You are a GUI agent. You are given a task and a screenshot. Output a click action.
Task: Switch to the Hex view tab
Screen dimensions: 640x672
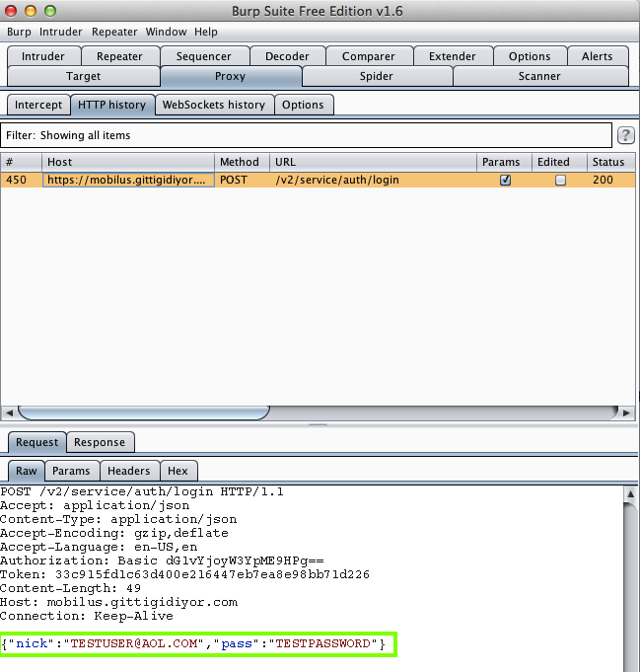tap(178, 471)
